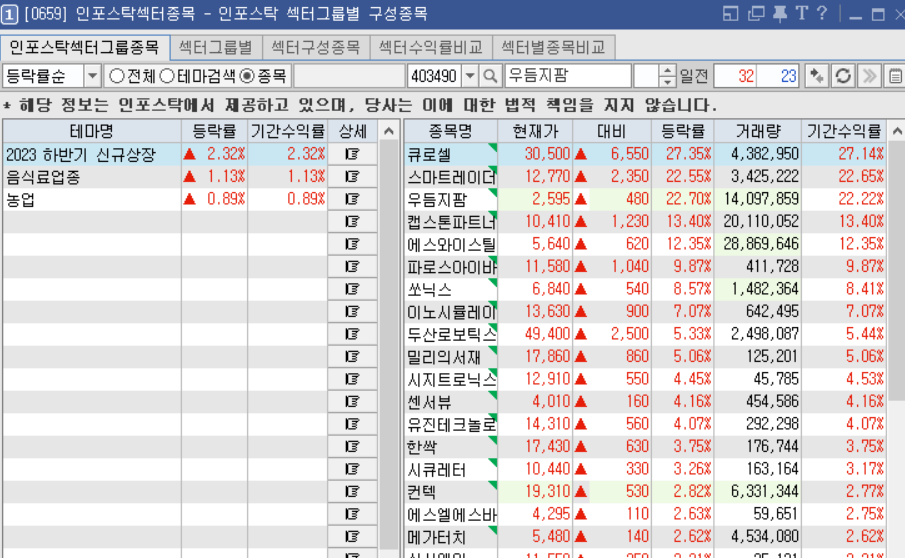Select the 음식료업종 theme row
The image size is (905, 558).
[190, 177]
